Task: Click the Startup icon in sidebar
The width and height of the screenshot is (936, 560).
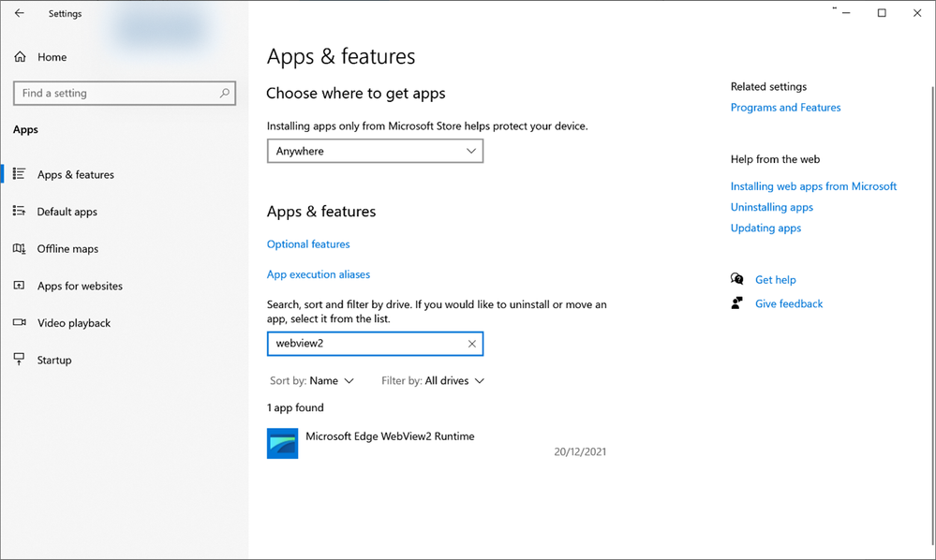Action: [x=19, y=359]
